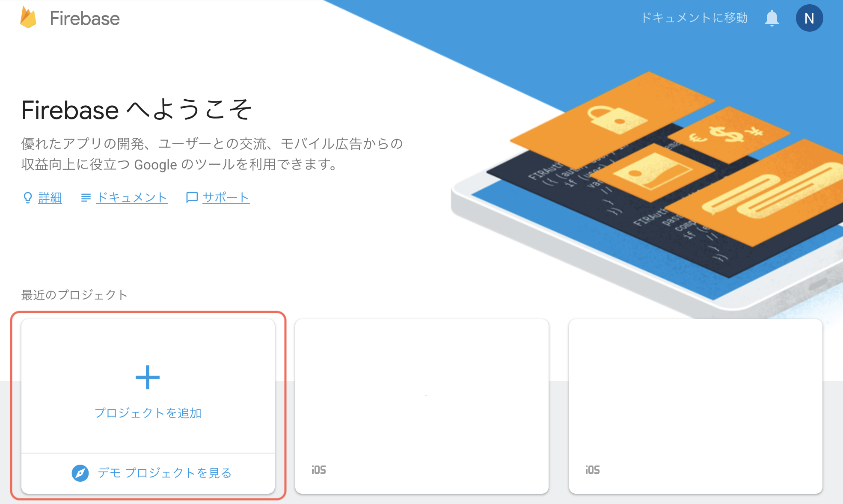
Task: Open notifications bell icon
Action: (x=772, y=18)
